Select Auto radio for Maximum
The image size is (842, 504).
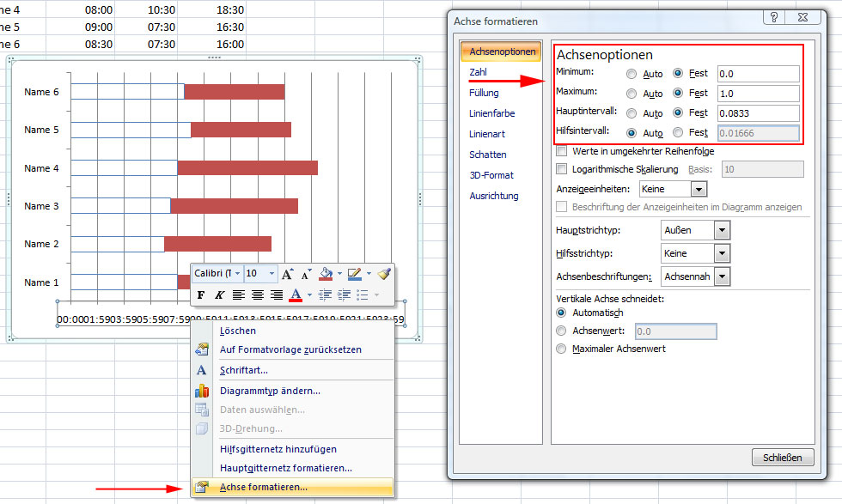(631, 94)
